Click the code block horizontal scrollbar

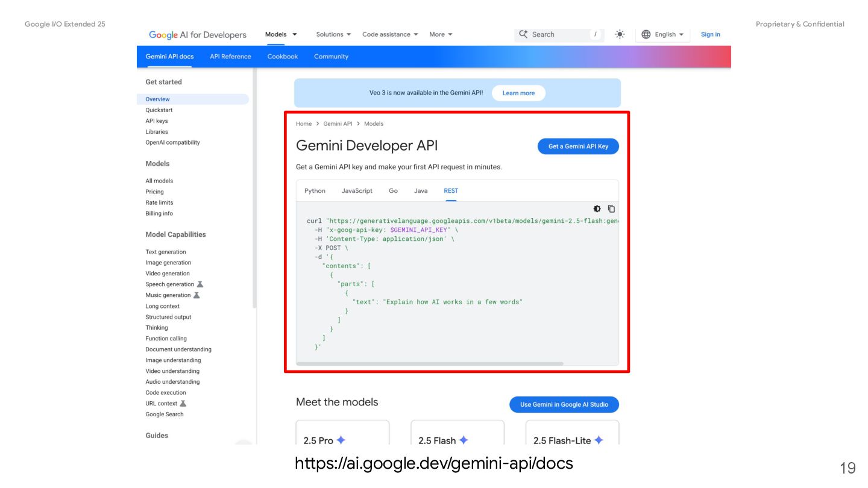coord(430,364)
